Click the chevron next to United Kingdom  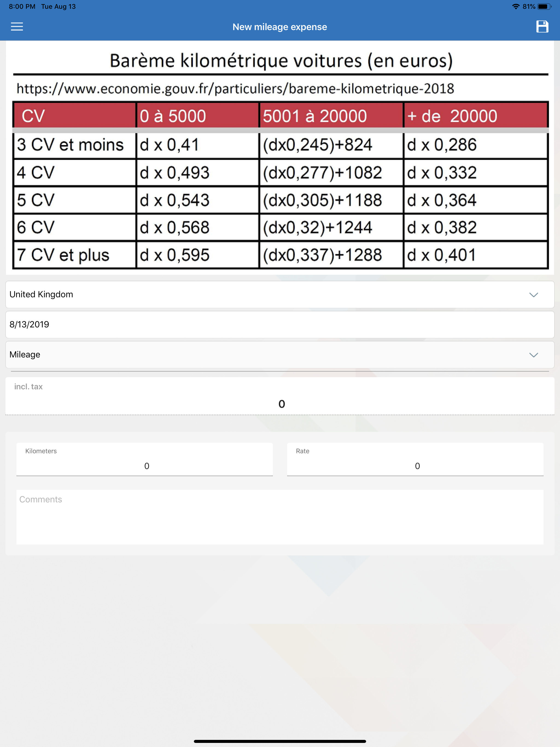(x=533, y=295)
